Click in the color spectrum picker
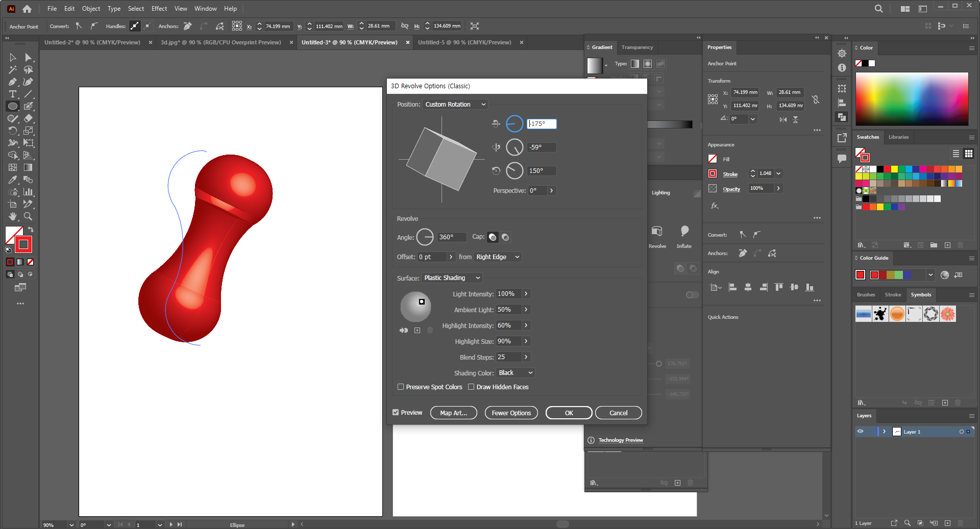The height and width of the screenshot is (529, 980). tap(912, 99)
